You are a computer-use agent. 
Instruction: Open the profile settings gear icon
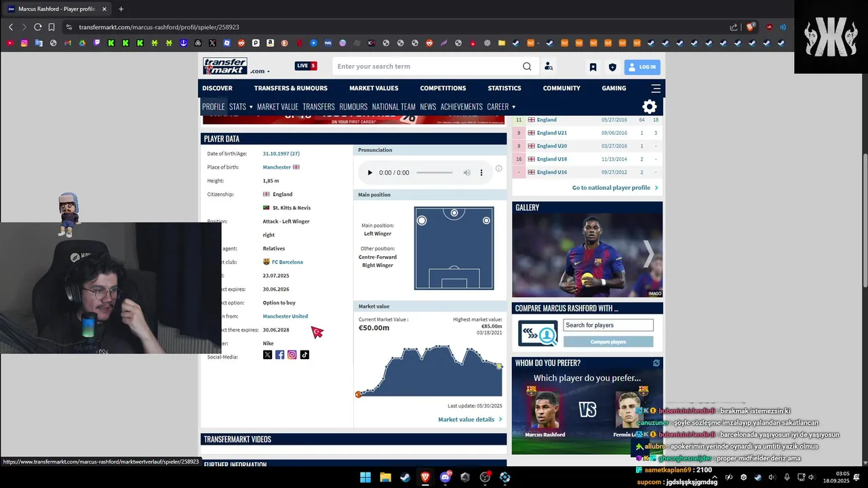click(x=650, y=106)
